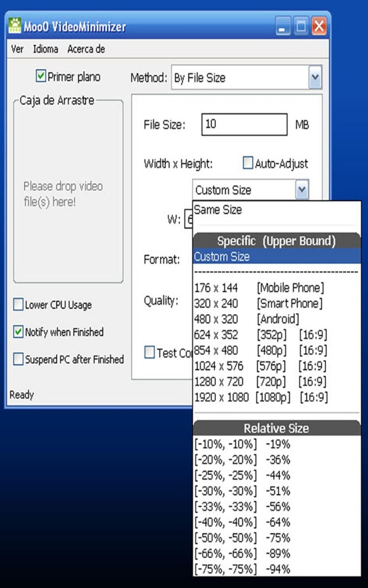
Task: Click the video drop area box
Action: [68, 192]
